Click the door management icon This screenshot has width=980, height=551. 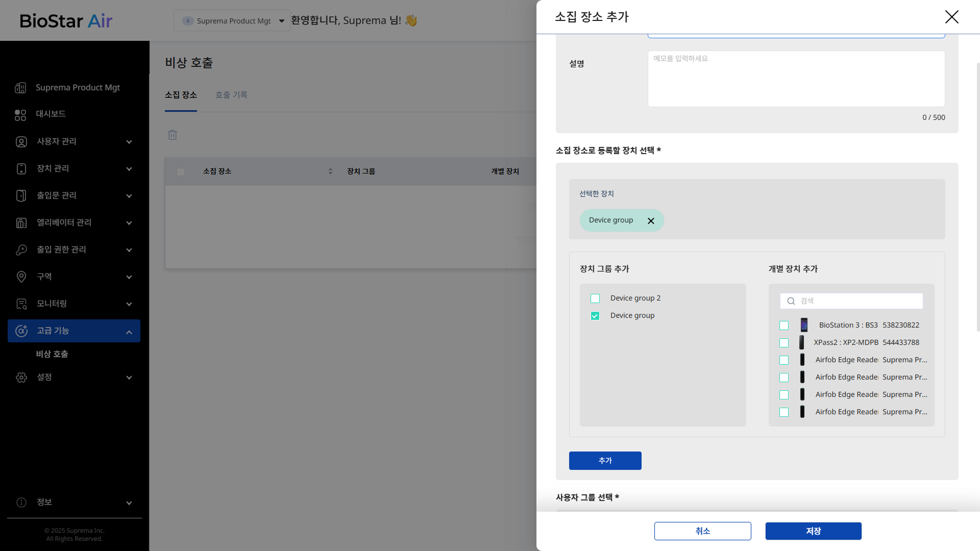click(x=21, y=196)
